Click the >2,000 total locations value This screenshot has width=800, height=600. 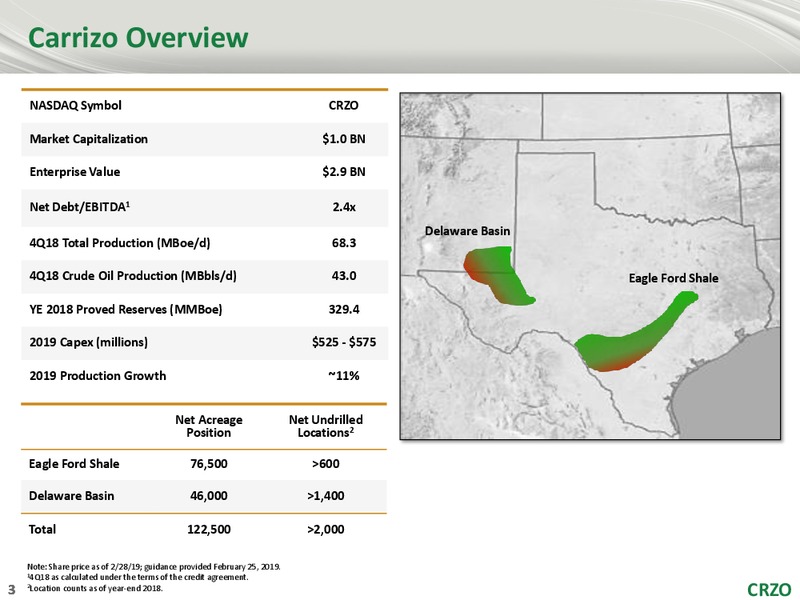coord(326,530)
